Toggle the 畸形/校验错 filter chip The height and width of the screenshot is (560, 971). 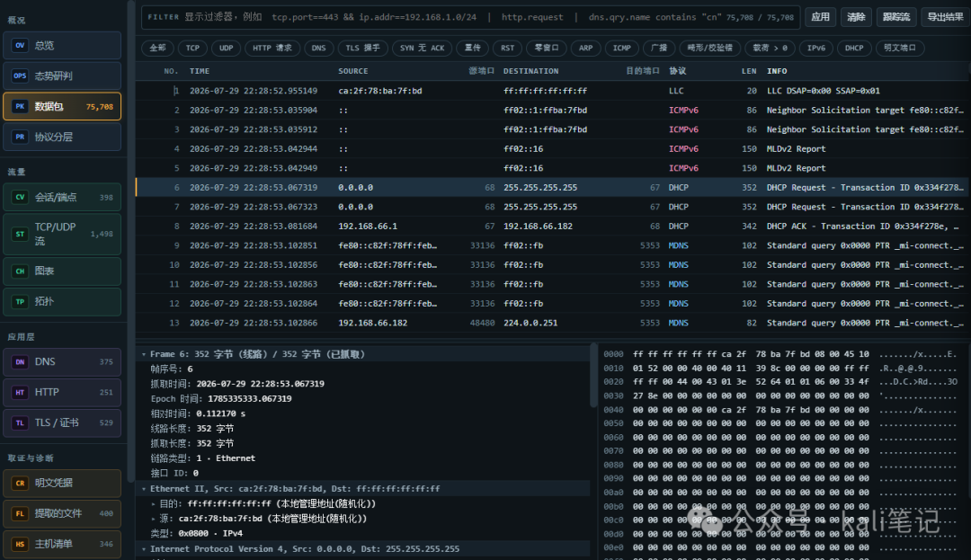709,48
